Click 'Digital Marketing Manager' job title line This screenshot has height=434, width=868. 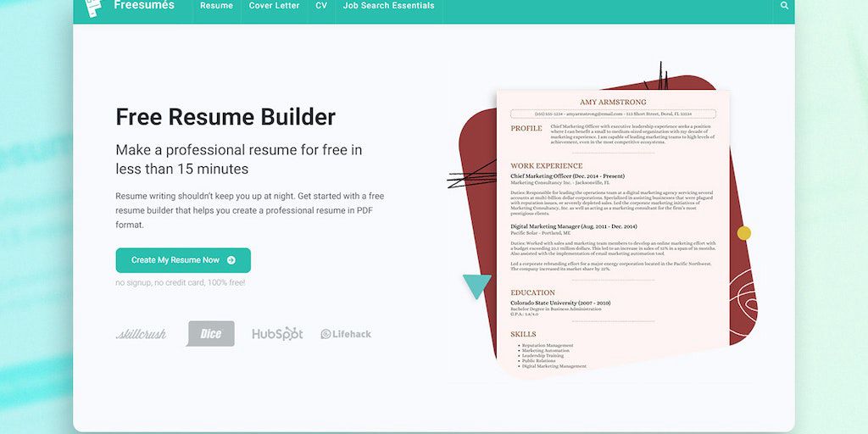(574, 226)
